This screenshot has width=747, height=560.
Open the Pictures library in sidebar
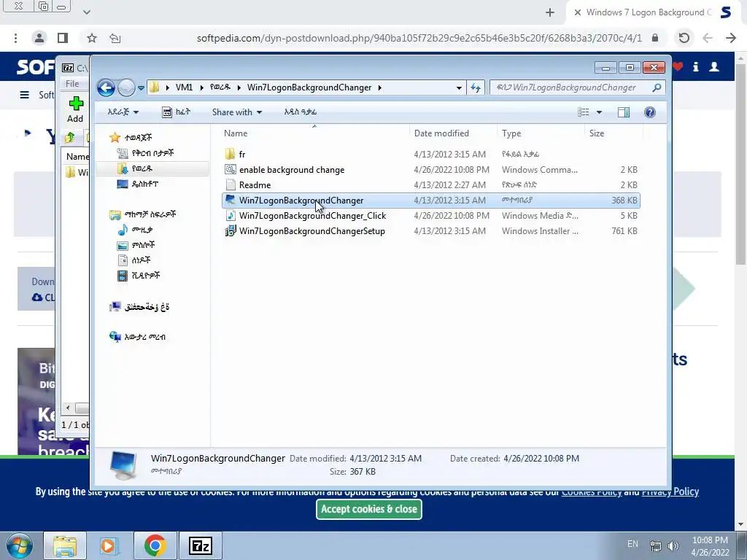pyautogui.click(x=136, y=245)
